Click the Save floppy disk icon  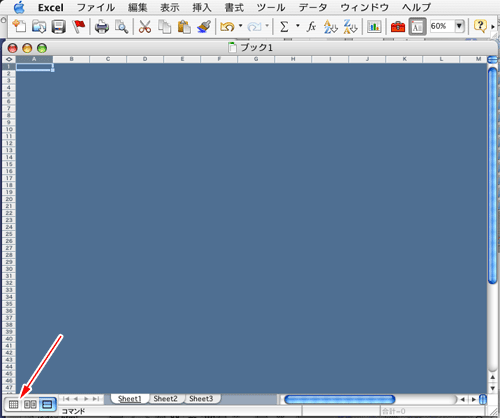[59, 27]
